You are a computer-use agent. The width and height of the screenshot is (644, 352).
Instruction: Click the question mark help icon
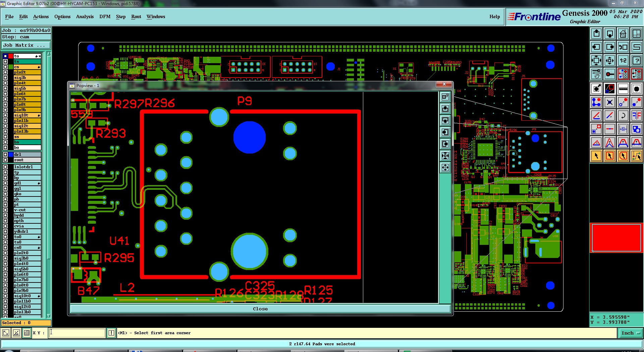click(637, 60)
